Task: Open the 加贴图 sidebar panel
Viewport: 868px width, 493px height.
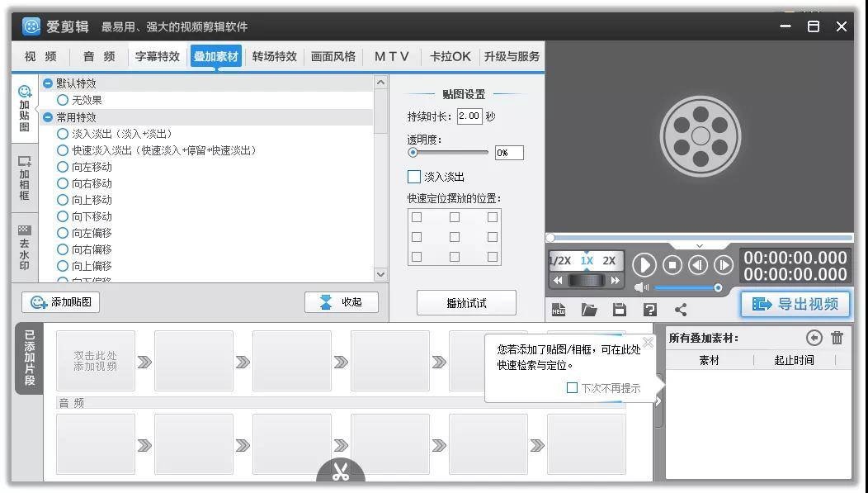Action: (25, 108)
